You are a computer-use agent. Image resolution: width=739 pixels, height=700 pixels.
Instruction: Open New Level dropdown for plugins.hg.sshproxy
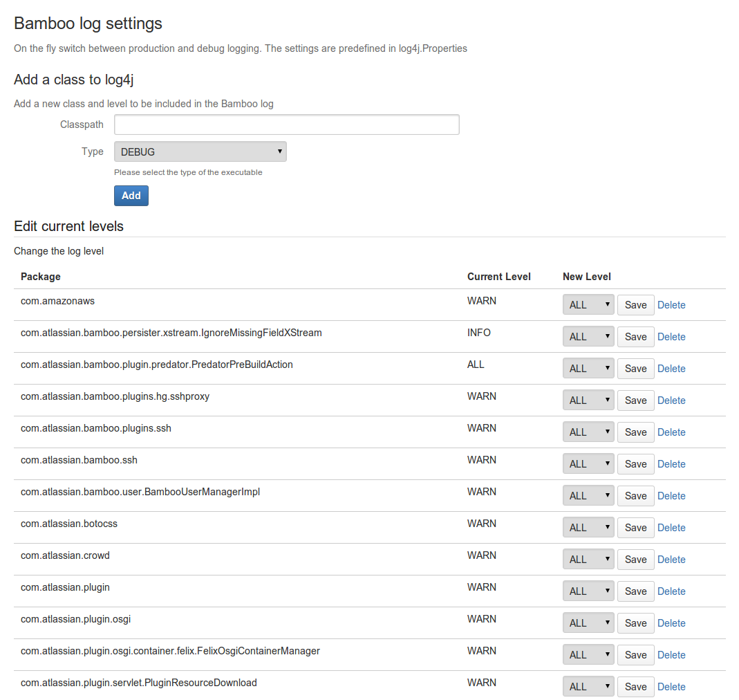pyautogui.click(x=588, y=400)
